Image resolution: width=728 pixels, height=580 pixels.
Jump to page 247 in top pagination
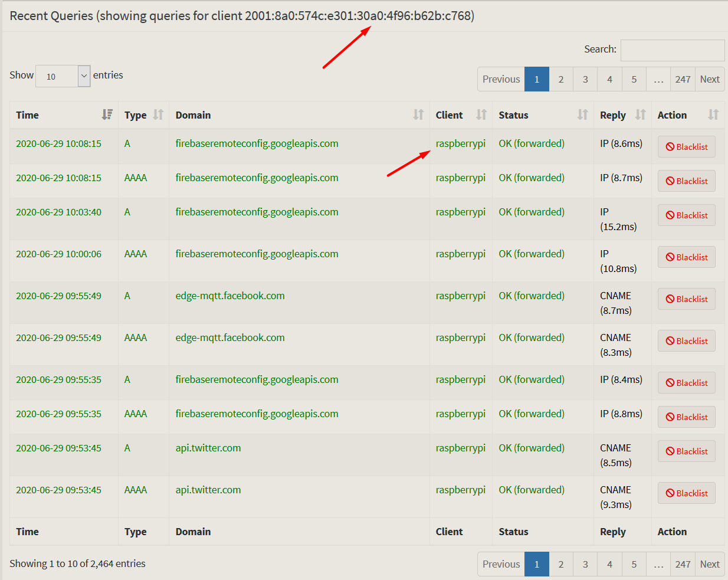click(683, 79)
